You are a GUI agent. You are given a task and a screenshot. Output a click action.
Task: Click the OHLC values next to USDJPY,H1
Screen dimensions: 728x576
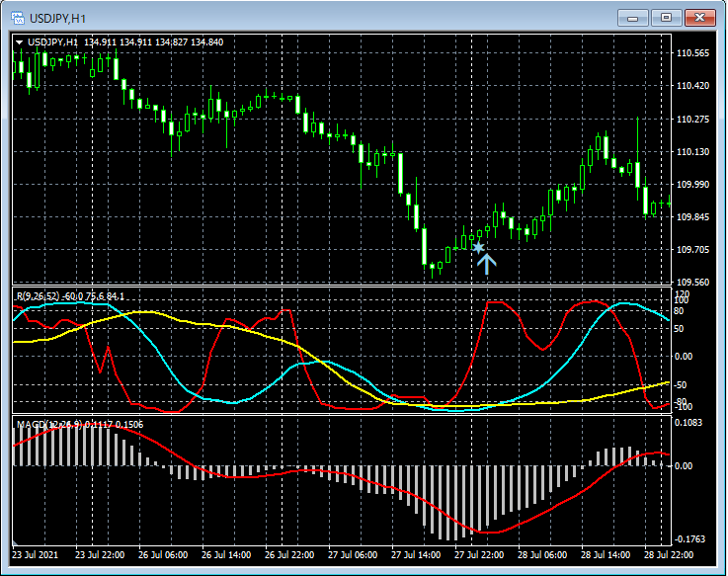(154, 42)
